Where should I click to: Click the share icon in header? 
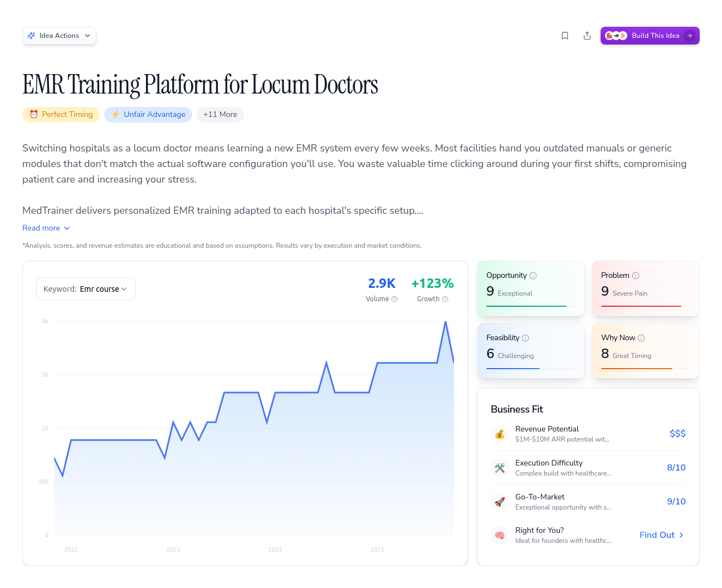pyautogui.click(x=587, y=36)
